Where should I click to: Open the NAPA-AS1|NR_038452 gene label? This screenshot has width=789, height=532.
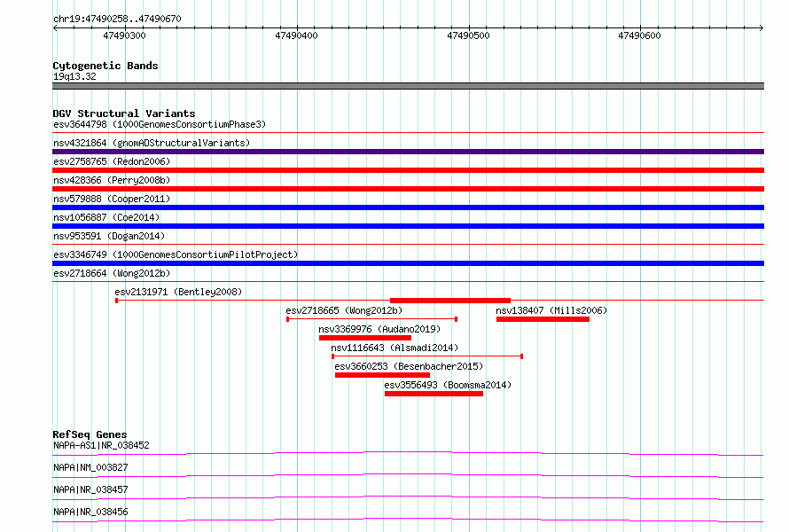pyautogui.click(x=101, y=445)
